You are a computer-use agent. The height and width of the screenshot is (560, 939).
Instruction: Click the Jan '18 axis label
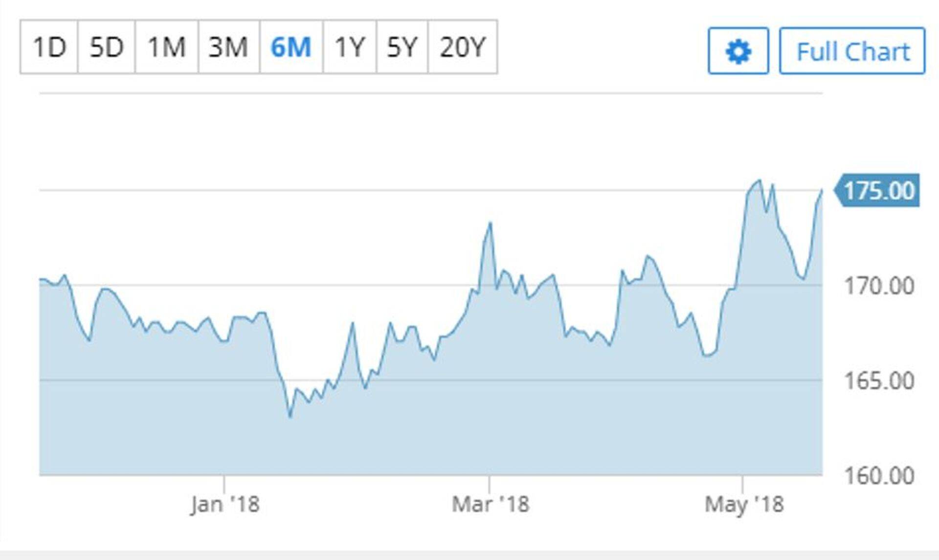[225, 504]
